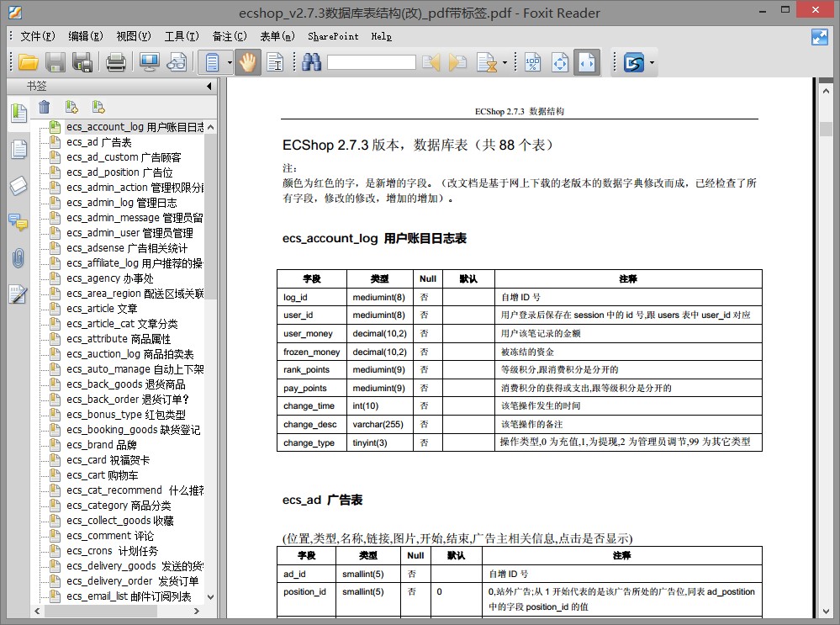Click the search options page icon

pos(487,63)
